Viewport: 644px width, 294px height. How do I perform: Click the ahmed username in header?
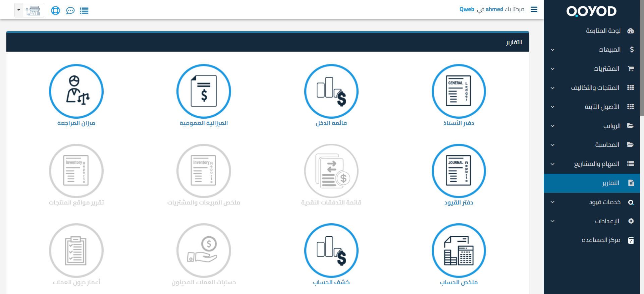494,9
